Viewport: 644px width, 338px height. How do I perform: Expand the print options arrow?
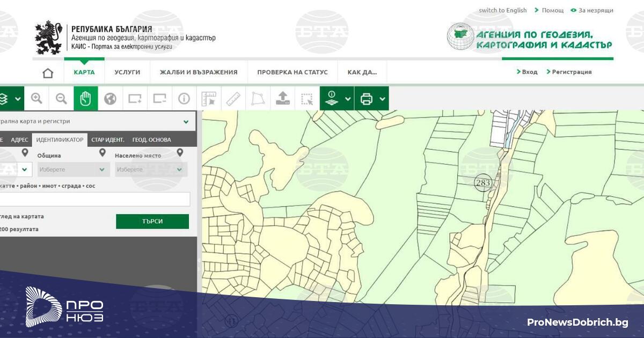coord(382,99)
